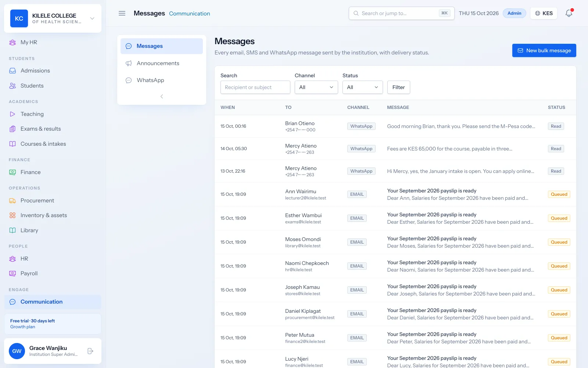Open Library module
This screenshot has width=588, height=368.
[53, 230]
